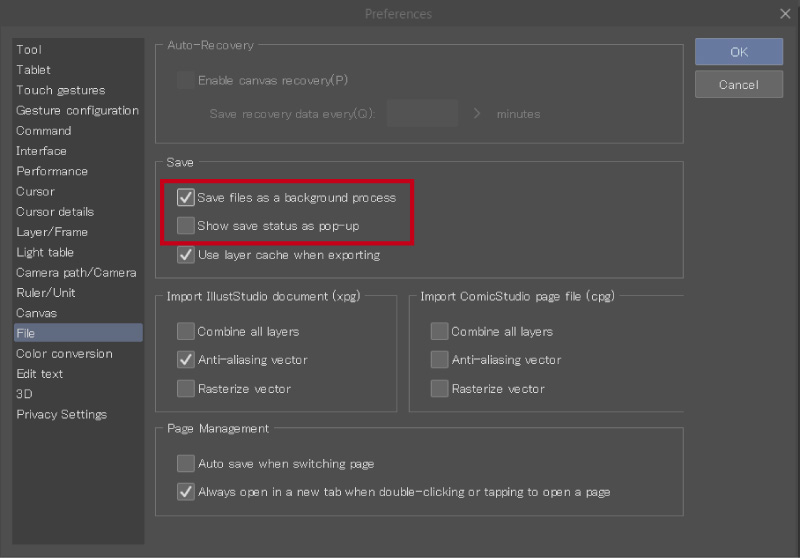The height and width of the screenshot is (558, 800).
Task: Uncheck Save files as a background process
Action: click(x=186, y=198)
